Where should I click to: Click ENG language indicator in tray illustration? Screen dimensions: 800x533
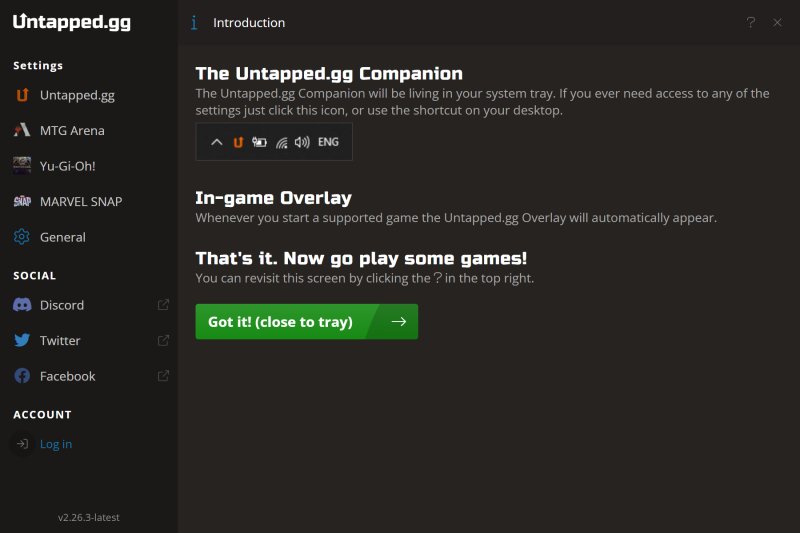328,142
